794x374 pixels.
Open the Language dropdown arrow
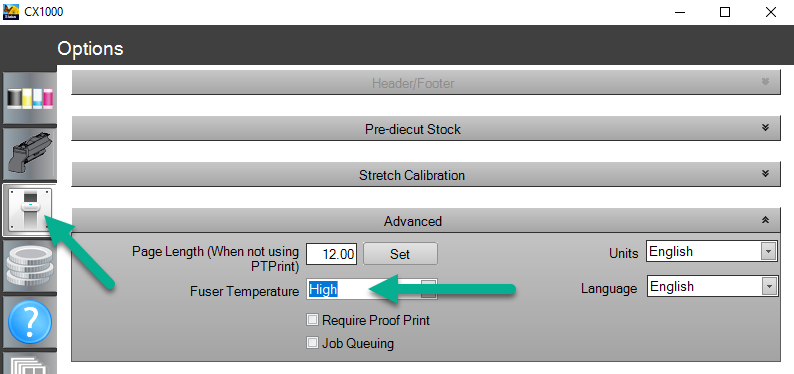pyautogui.click(x=769, y=286)
